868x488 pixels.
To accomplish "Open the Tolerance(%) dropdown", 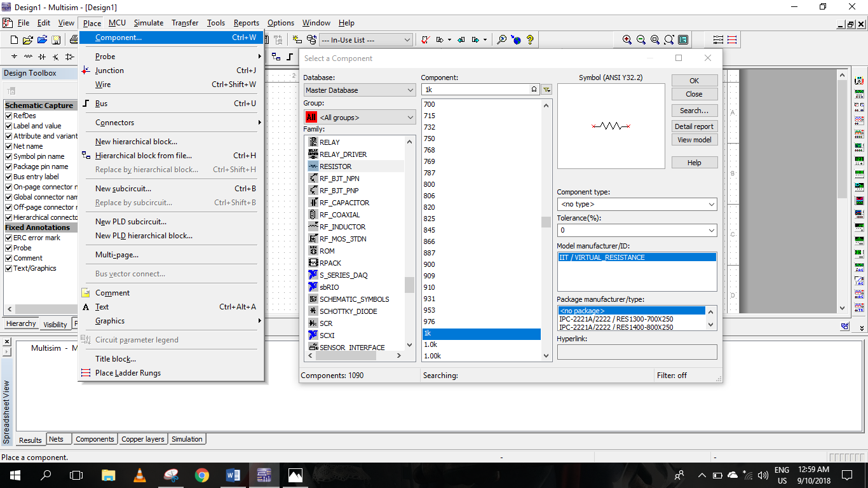I will point(637,230).
